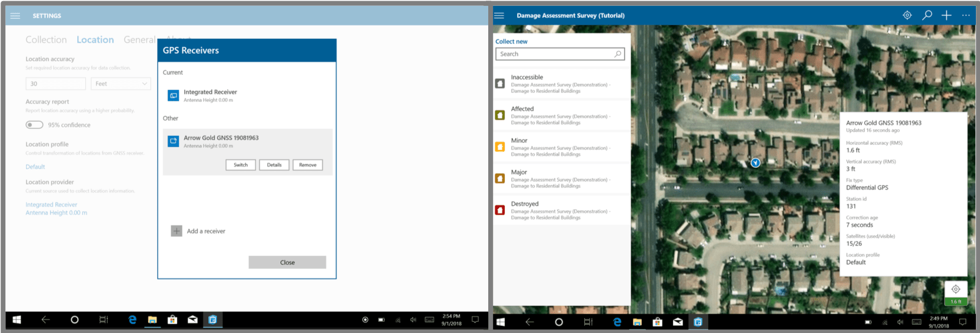The image size is (980, 333).
Task: Click the plus icon in survey title bar
Action: point(946,15)
